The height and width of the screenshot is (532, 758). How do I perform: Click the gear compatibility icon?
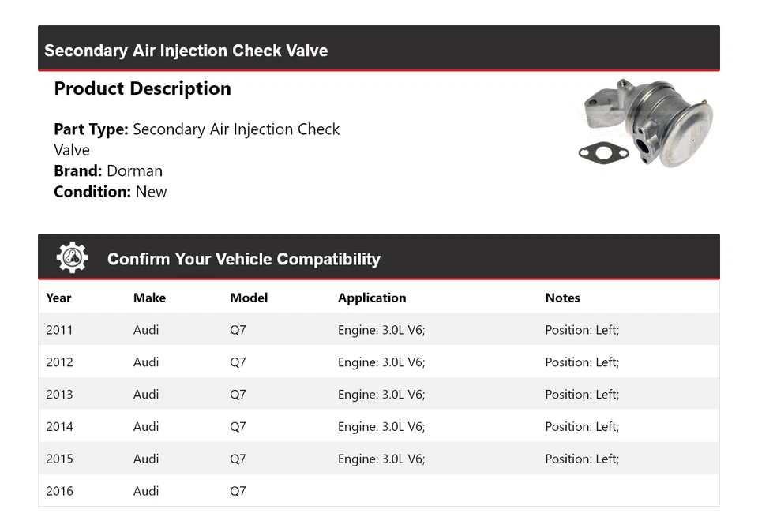pyautogui.click(x=72, y=258)
